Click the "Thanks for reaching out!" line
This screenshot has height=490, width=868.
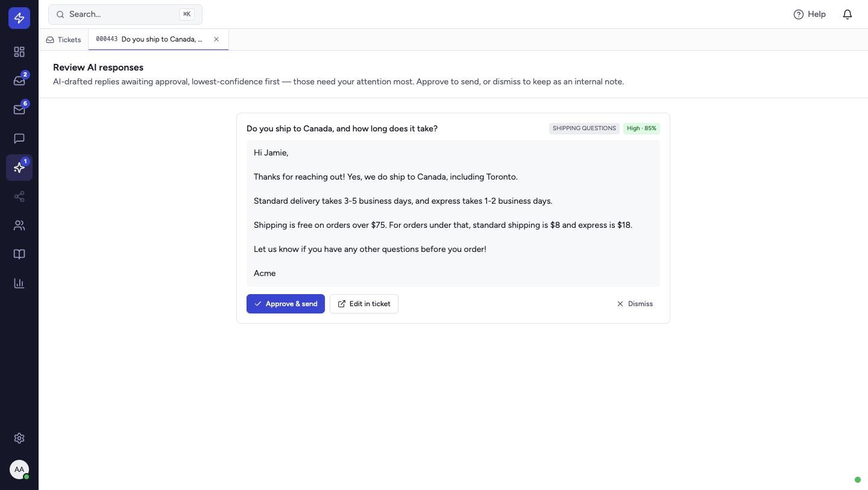tap(386, 177)
